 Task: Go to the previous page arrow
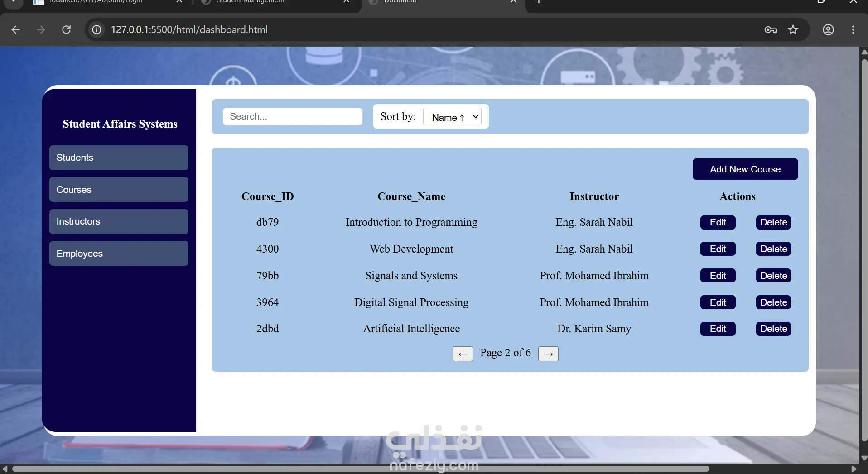[463, 354]
